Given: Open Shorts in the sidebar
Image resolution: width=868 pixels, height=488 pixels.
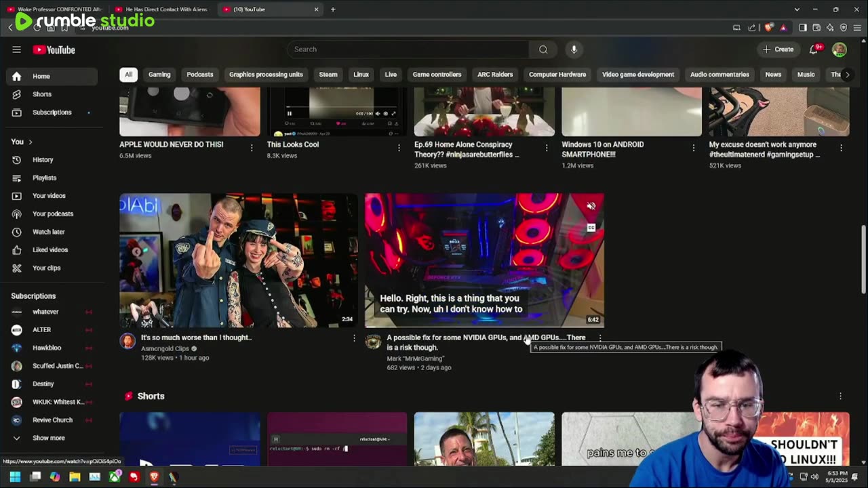Looking at the screenshot, I should (52, 94).
